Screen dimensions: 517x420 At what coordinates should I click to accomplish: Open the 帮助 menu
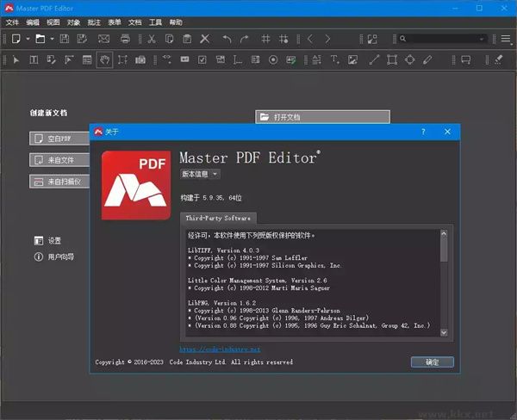pyautogui.click(x=176, y=21)
